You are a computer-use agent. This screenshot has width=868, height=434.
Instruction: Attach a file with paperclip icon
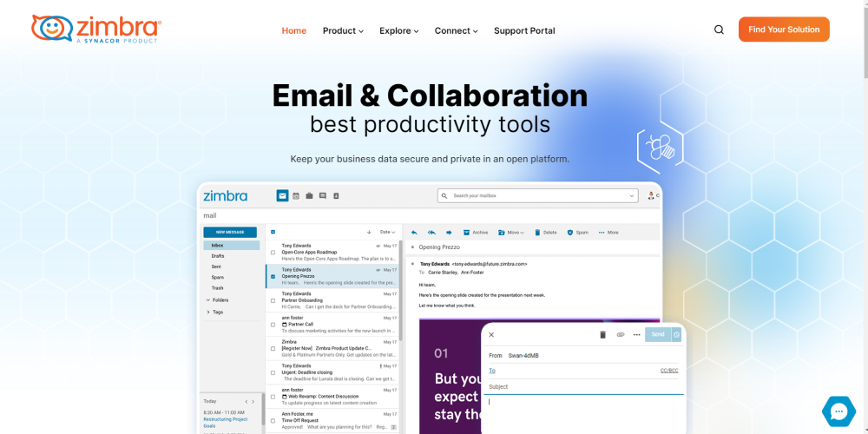tap(620, 334)
